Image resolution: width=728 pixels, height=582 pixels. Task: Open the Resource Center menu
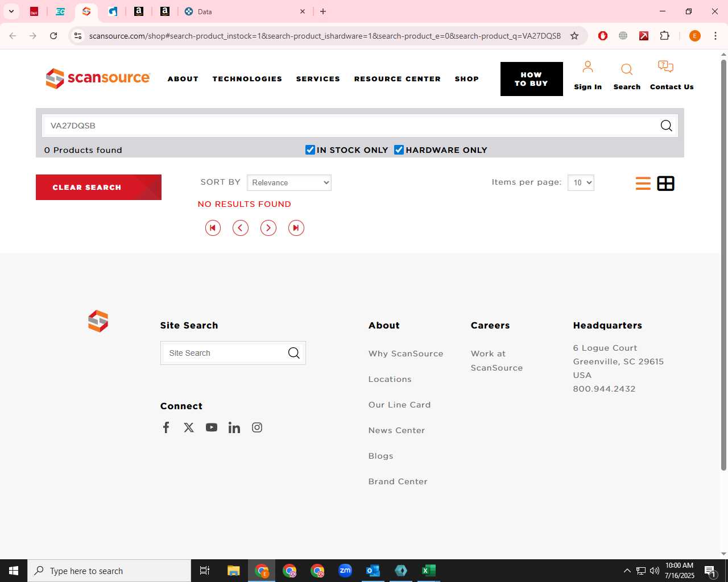pos(398,79)
